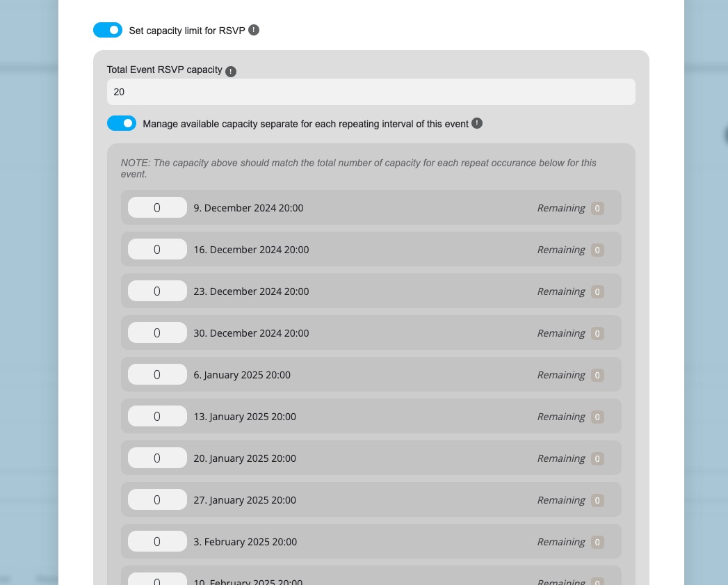Focus the Total Event RSVP capacity field

tap(371, 92)
